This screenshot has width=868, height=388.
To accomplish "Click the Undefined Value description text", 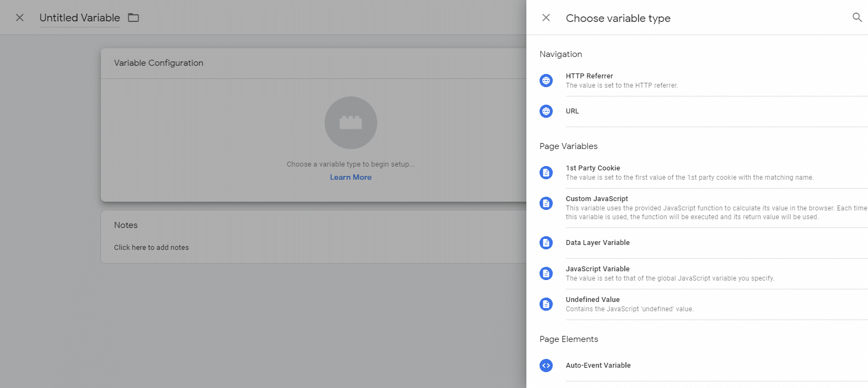I will [x=629, y=309].
